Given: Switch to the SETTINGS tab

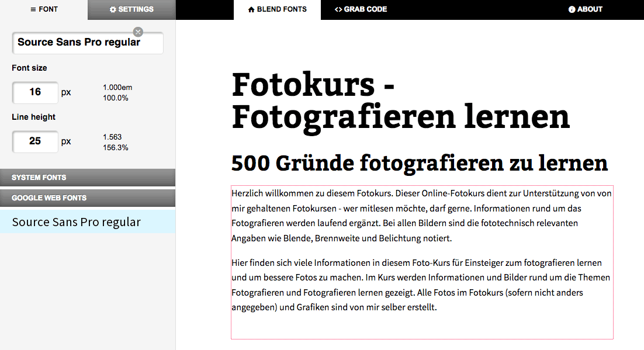Looking at the screenshot, I should 131,9.
